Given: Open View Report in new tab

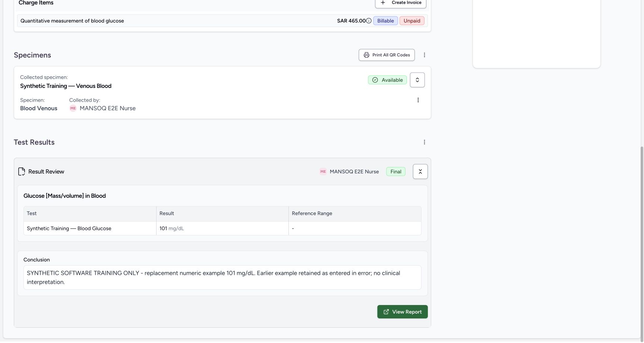Looking at the screenshot, I should point(402,312).
